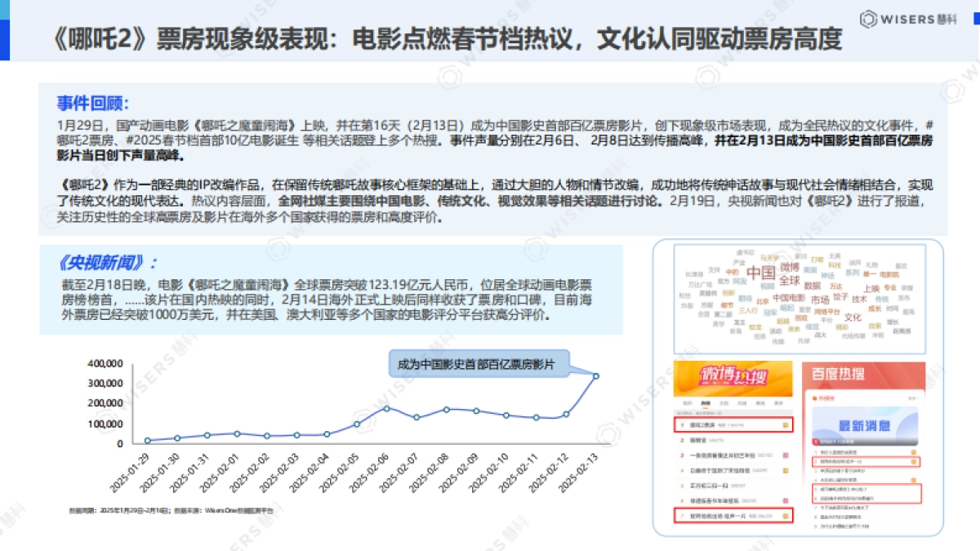Open the 微博热搜 banner logo
Screen dimensions: 980x551
735,376
